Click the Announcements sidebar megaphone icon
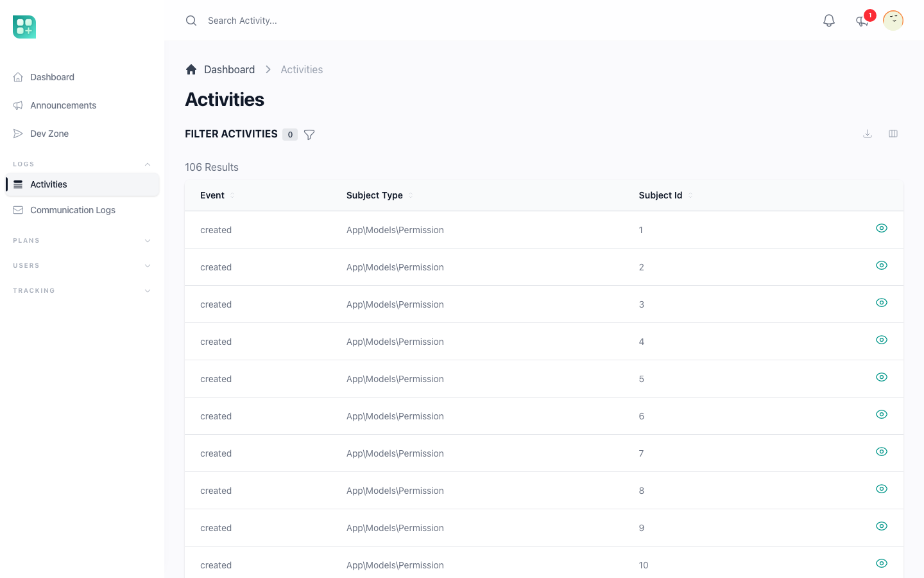 18,105
